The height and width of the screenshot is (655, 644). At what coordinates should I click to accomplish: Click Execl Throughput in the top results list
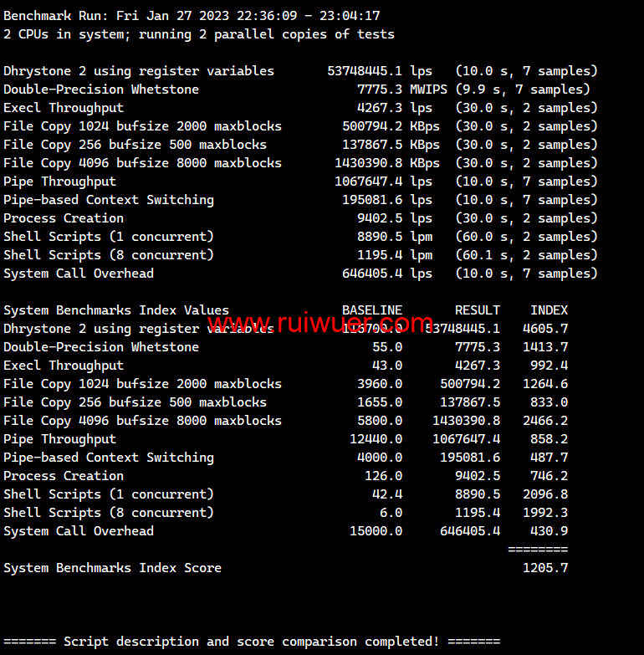point(64,108)
